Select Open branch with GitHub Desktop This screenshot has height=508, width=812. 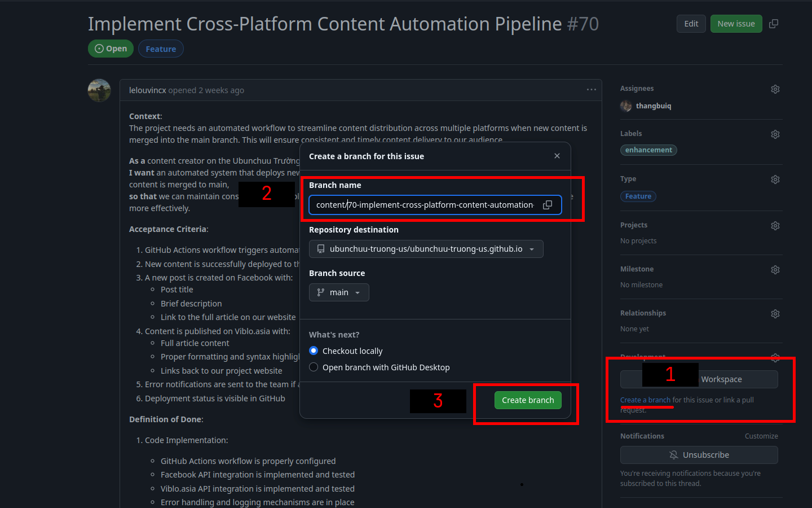coord(314,367)
